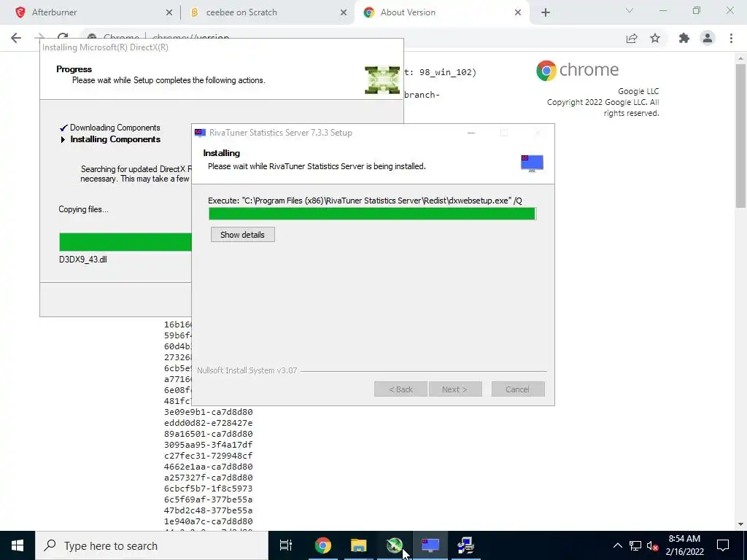Click the RivaTuner install progress bar

click(x=372, y=214)
